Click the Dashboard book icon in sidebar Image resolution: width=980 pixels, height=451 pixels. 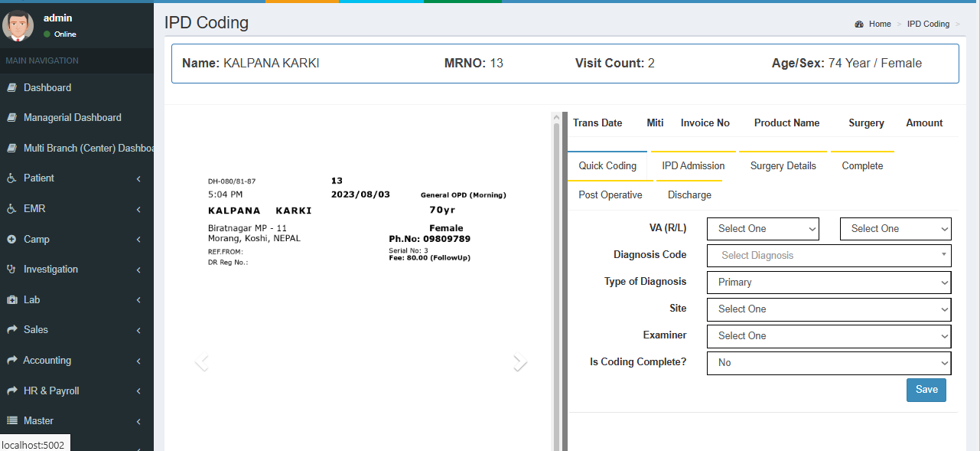tap(11, 88)
